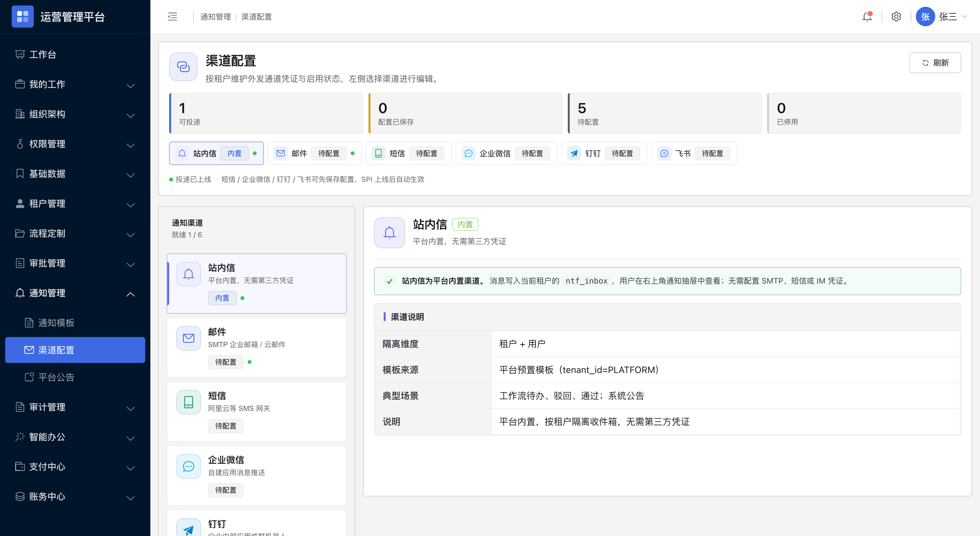The height and width of the screenshot is (536, 980).
Task: Expand the 审计管理 sidebar menu
Action: [75, 407]
